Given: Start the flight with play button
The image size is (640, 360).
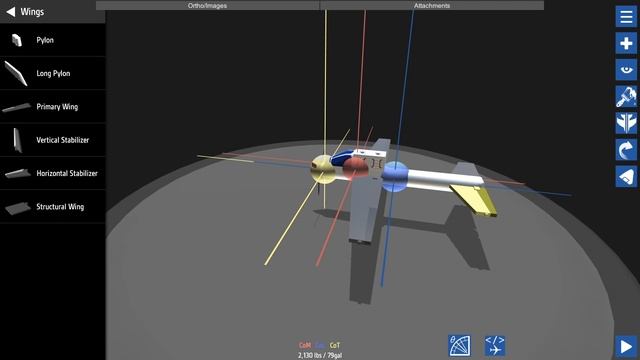Looking at the screenshot, I should [x=626, y=347].
